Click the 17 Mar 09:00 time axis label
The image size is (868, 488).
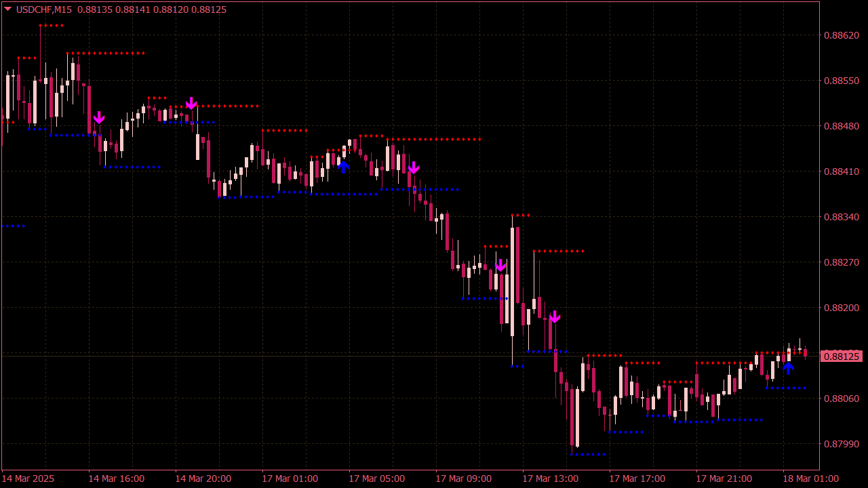pyautogui.click(x=463, y=479)
